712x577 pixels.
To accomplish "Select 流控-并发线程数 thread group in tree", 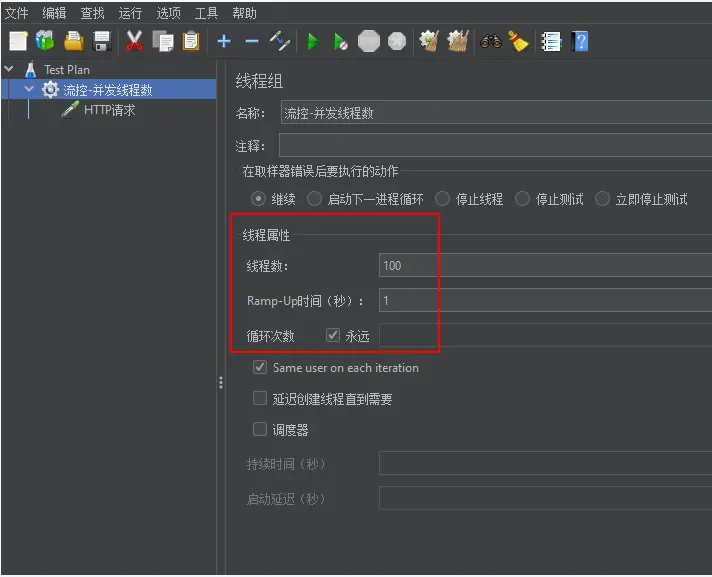I will [x=108, y=90].
